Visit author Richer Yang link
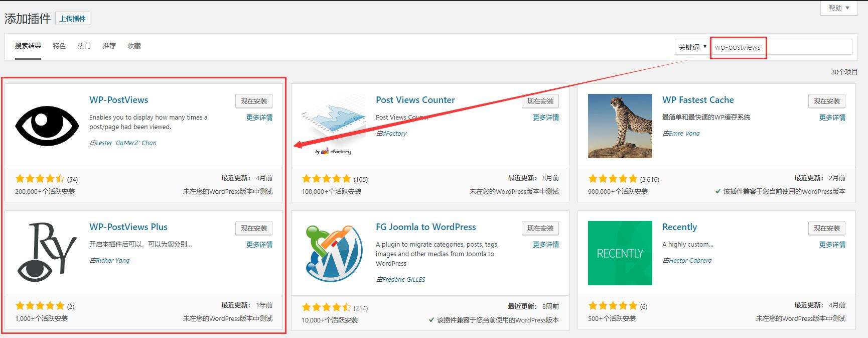 tap(112, 261)
